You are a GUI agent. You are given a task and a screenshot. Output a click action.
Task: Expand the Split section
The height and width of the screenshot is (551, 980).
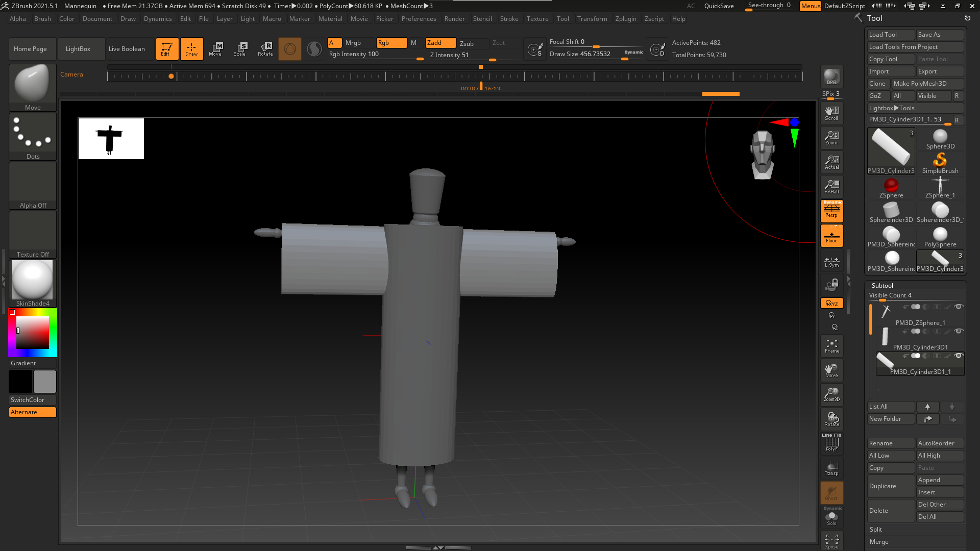[x=876, y=530]
